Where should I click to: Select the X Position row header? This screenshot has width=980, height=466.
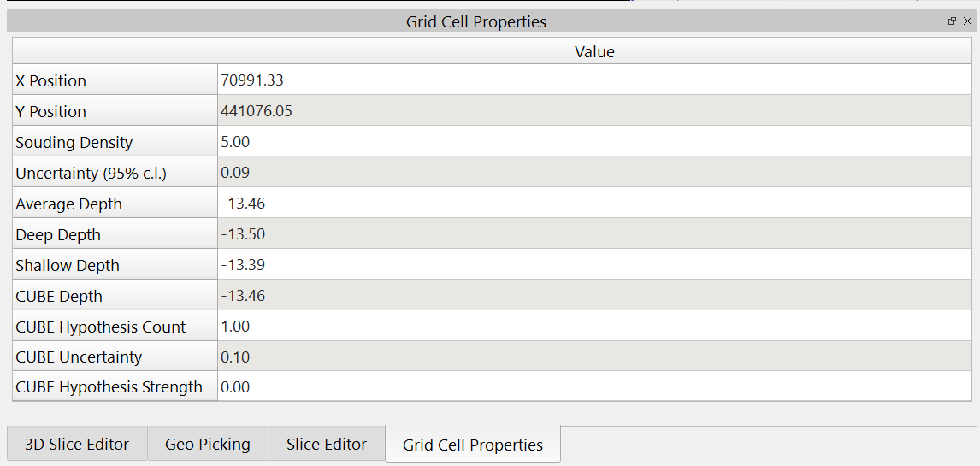click(115, 81)
